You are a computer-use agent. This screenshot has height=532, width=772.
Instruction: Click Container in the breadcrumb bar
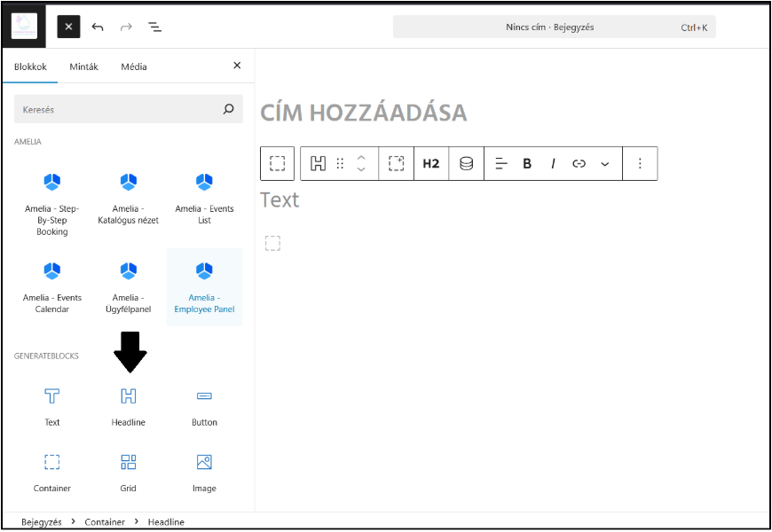coord(105,522)
